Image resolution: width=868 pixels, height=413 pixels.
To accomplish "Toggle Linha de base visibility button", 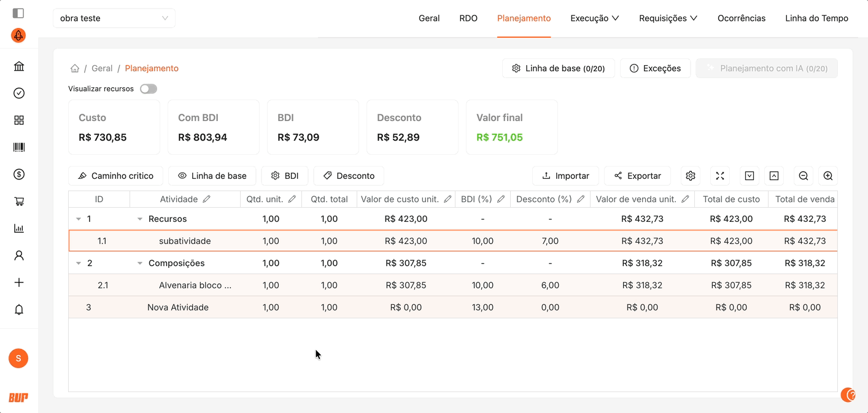I will click(212, 176).
